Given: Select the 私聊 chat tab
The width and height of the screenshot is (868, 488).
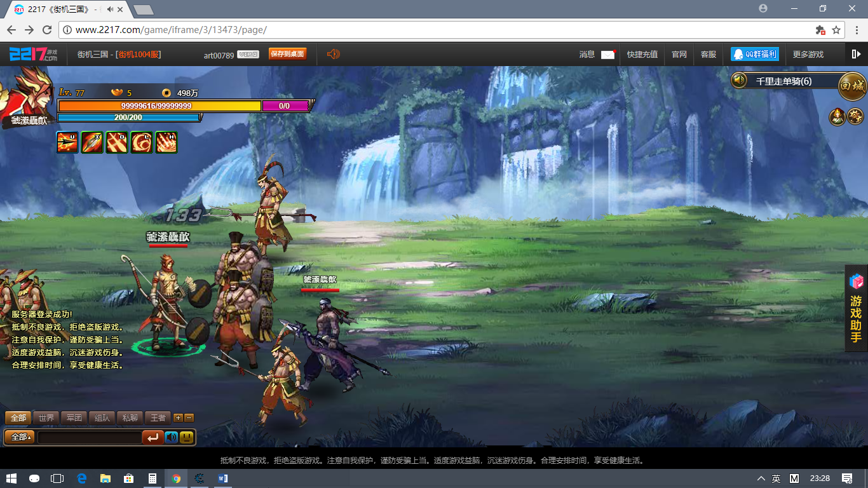Looking at the screenshot, I should (130, 417).
